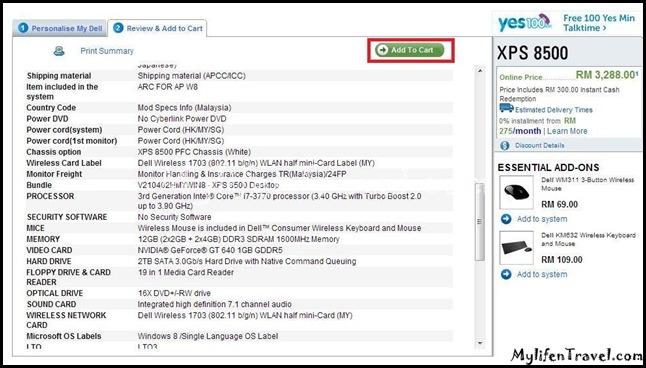Click the scroll-down arrow of the spec list
The image size is (646, 368).
(x=480, y=343)
